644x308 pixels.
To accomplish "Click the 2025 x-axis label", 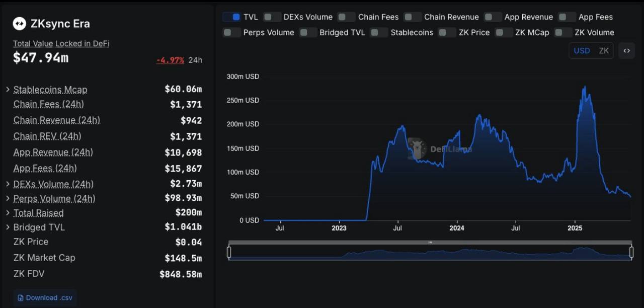I will click(x=575, y=228).
